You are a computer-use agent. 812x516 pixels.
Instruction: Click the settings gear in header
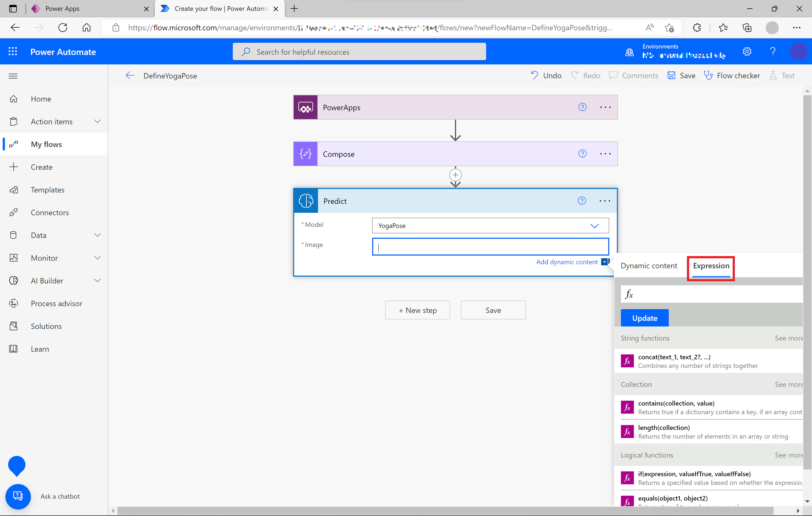[747, 52]
